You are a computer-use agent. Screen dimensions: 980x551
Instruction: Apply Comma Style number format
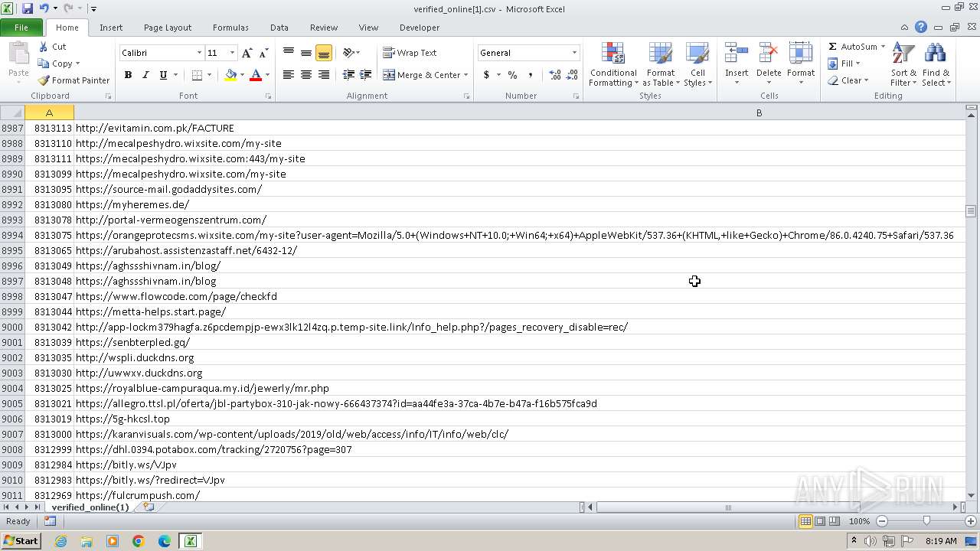(x=530, y=75)
